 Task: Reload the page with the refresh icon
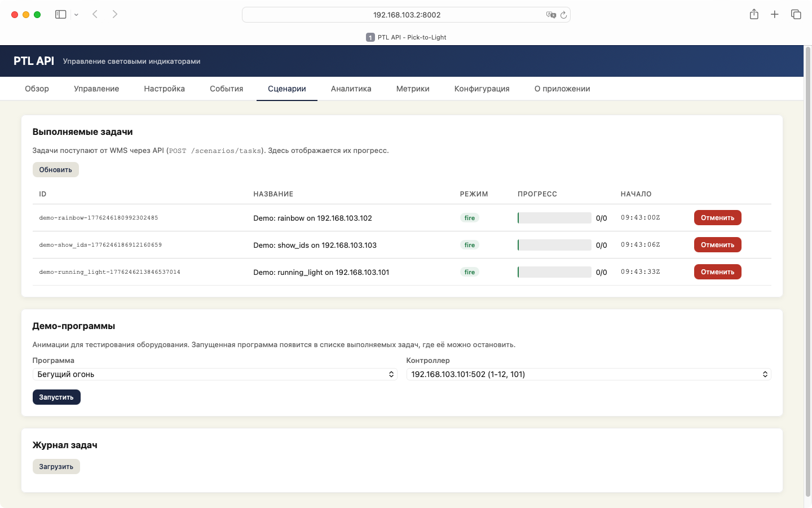(x=563, y=15)
